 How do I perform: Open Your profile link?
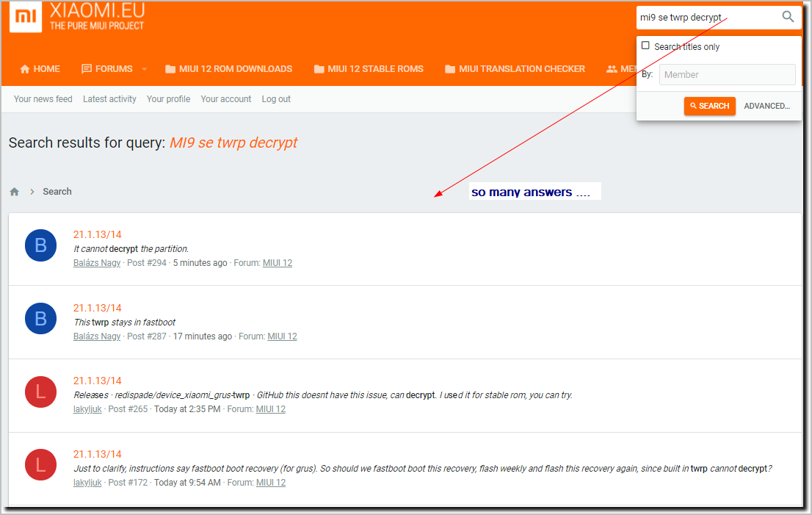pos(168,99)
